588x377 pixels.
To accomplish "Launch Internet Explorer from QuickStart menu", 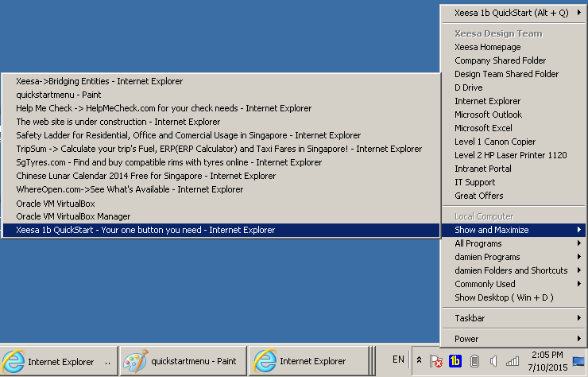I will pos(514,101).
